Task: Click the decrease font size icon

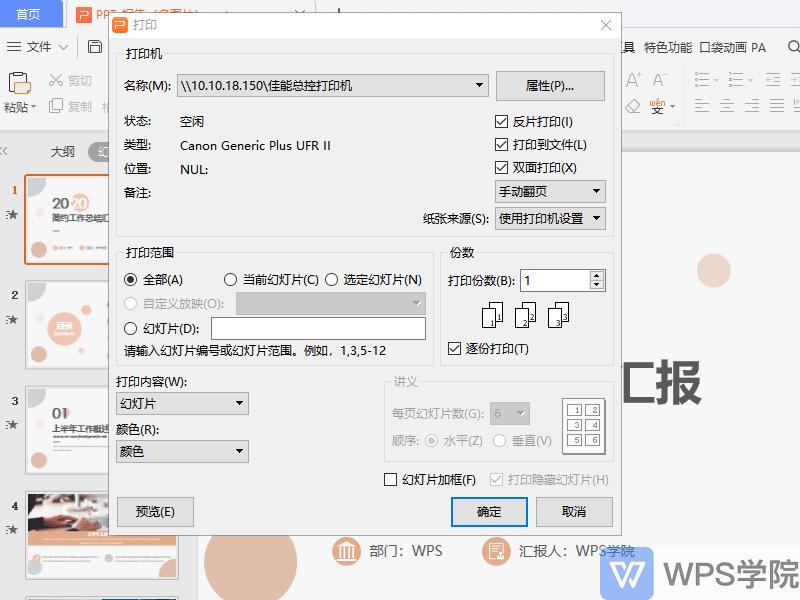Action: 658,80
